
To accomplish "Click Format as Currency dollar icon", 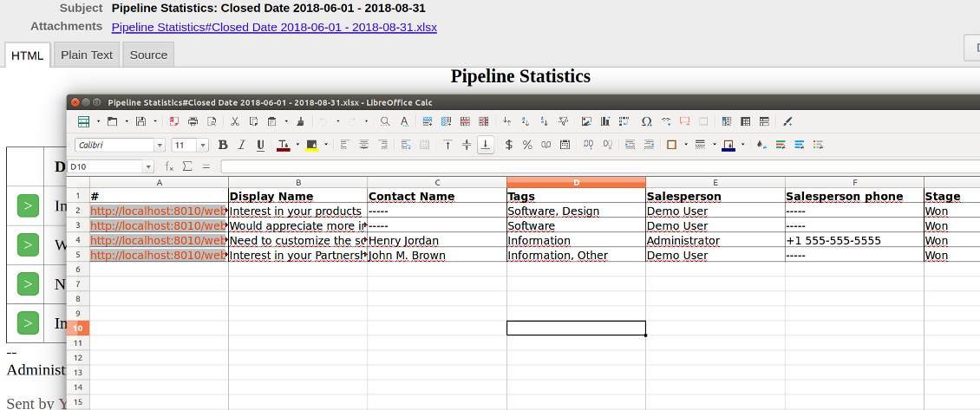I will [x=509, y=145].
